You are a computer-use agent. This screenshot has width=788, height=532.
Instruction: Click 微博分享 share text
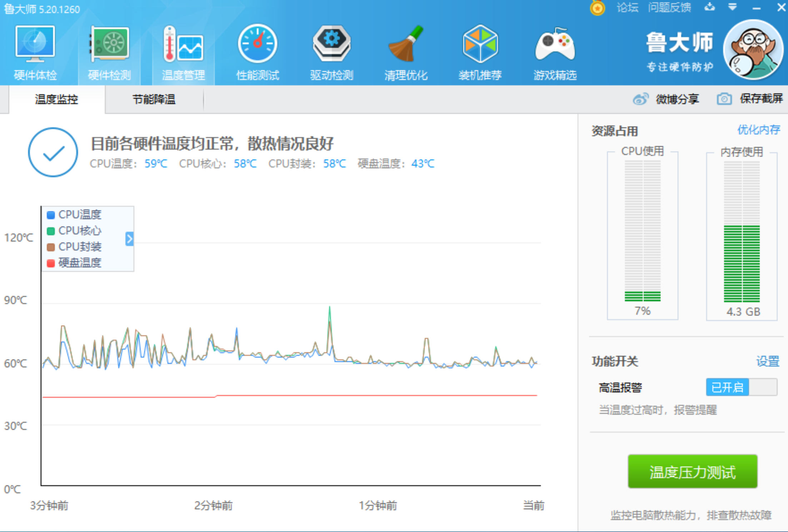[677, 99]
